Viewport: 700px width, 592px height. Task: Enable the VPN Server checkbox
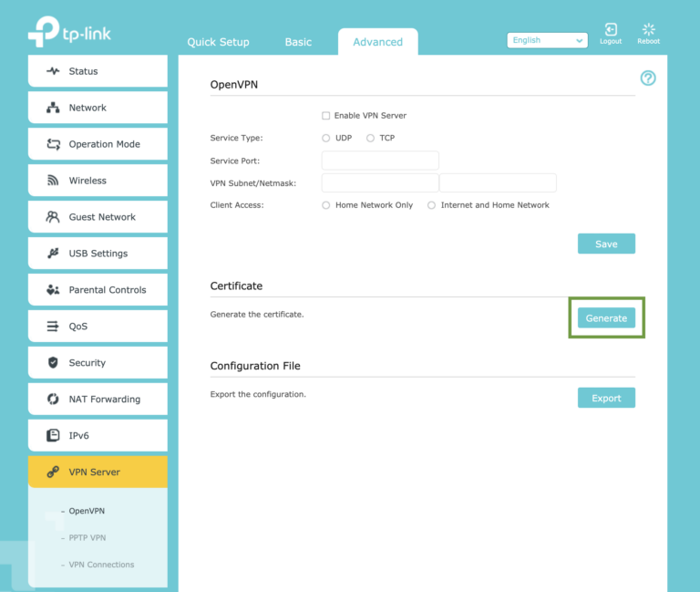(x=326, y=116)
